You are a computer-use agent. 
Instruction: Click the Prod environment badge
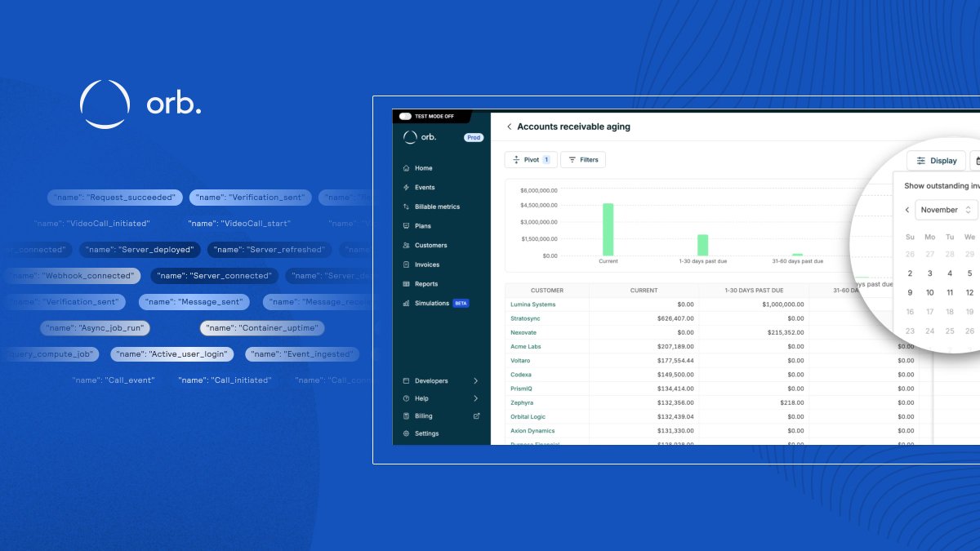(x=474, y=138)
